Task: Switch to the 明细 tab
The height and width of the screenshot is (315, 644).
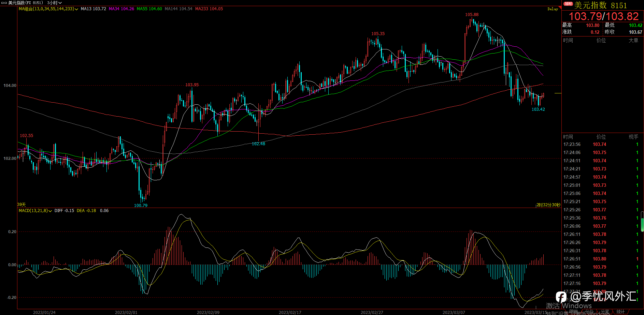Action: coord(573,312)
